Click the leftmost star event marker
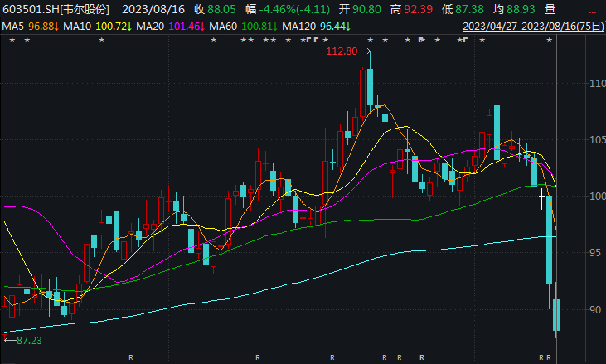 13,41
